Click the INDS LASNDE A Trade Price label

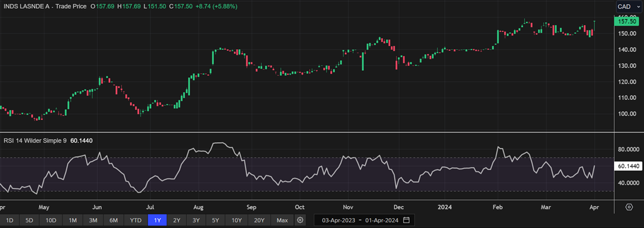pyautogui.click(x=44, y=7)
